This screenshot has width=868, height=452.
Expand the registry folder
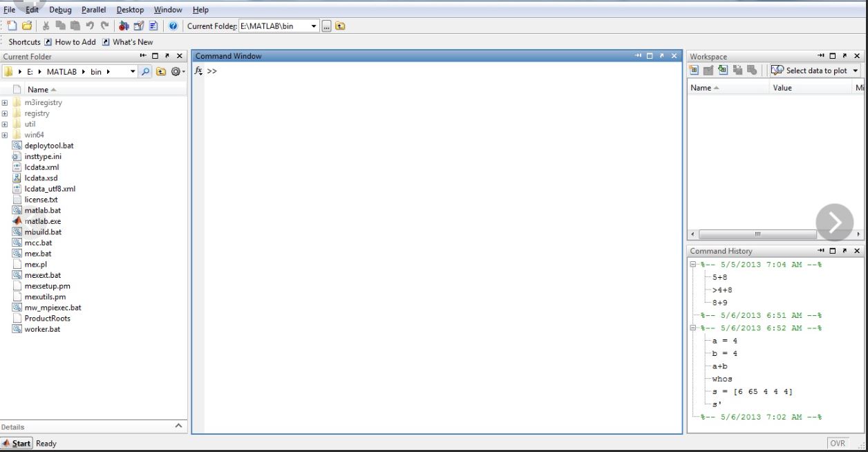[5, 113]
